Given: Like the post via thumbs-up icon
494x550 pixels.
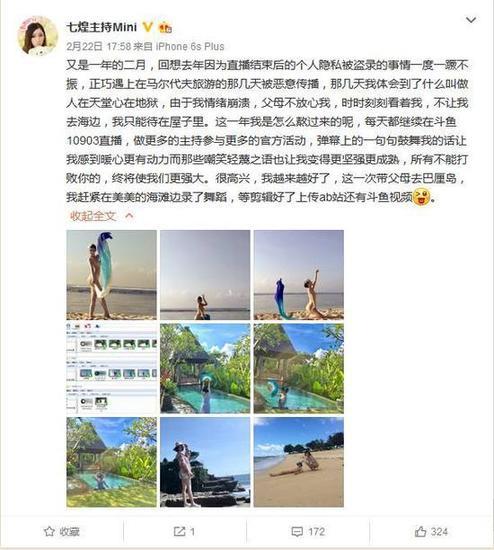Looking at the screenshot, I should coord(420,531).
